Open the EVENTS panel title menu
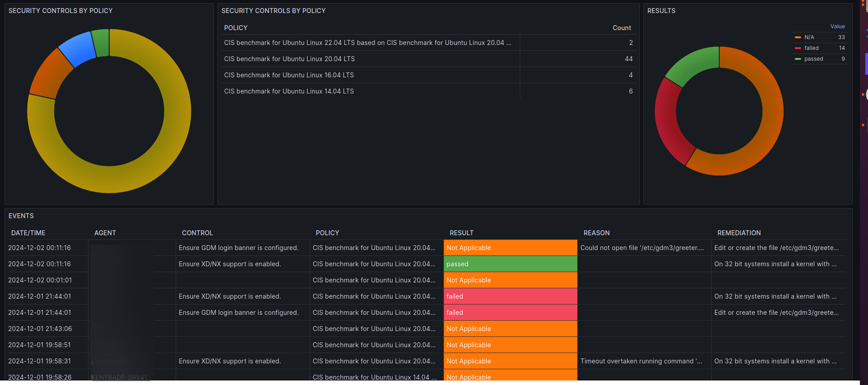This screenshot has height=385, width=868. click(x=21, y=216)
